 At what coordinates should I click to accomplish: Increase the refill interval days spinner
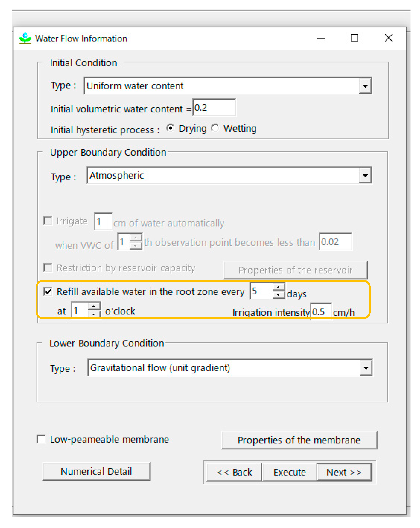(278, 287)
